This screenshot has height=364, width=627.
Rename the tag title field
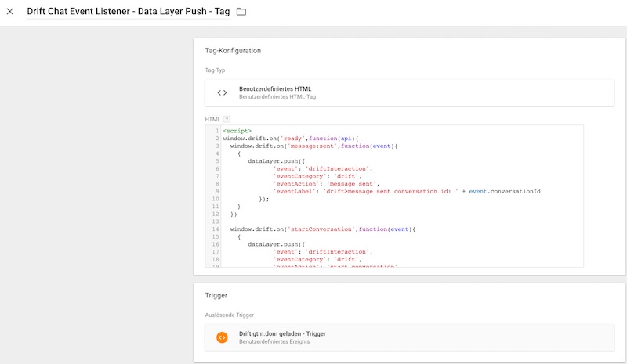[129, 12]
